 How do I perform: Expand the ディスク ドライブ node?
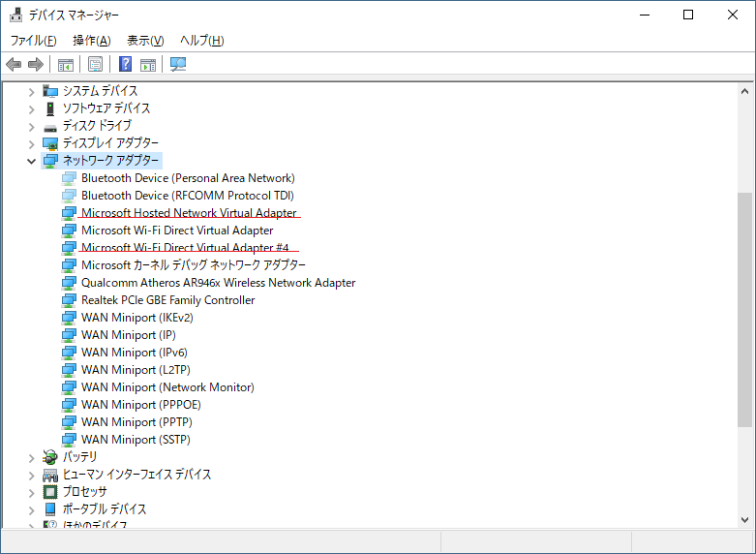pyautogui.click(x=32, y=127)
